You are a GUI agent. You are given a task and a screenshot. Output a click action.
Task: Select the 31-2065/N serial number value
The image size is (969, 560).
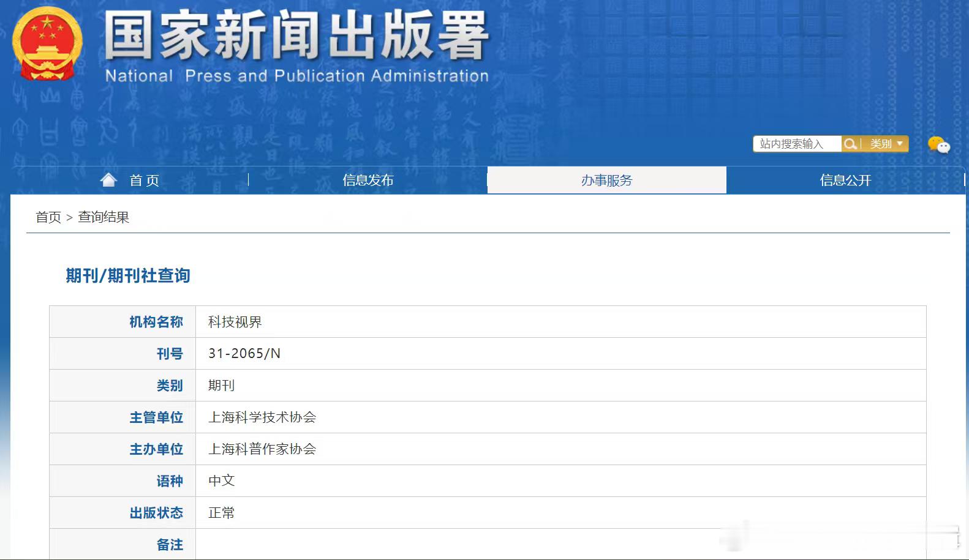coord(244,354)
